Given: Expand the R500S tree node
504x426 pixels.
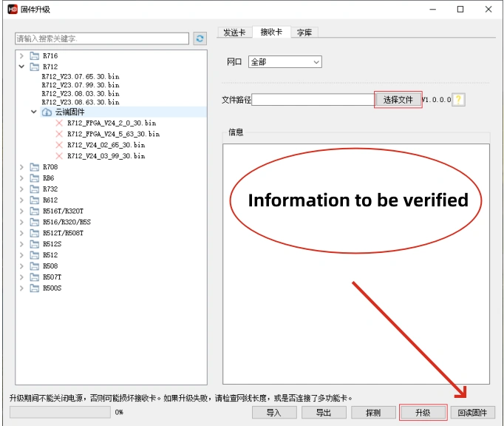Looking at the screenshot, I should pos(21,288).
